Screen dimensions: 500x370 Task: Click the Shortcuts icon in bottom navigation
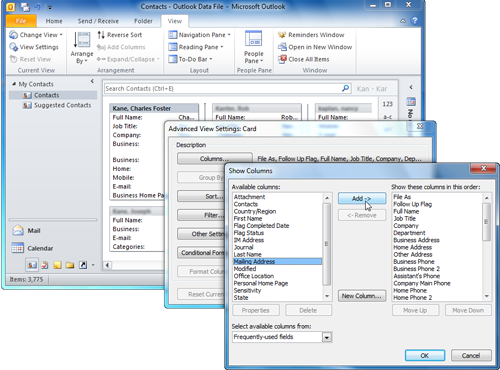pyautogui.click(x=83, y=265)
